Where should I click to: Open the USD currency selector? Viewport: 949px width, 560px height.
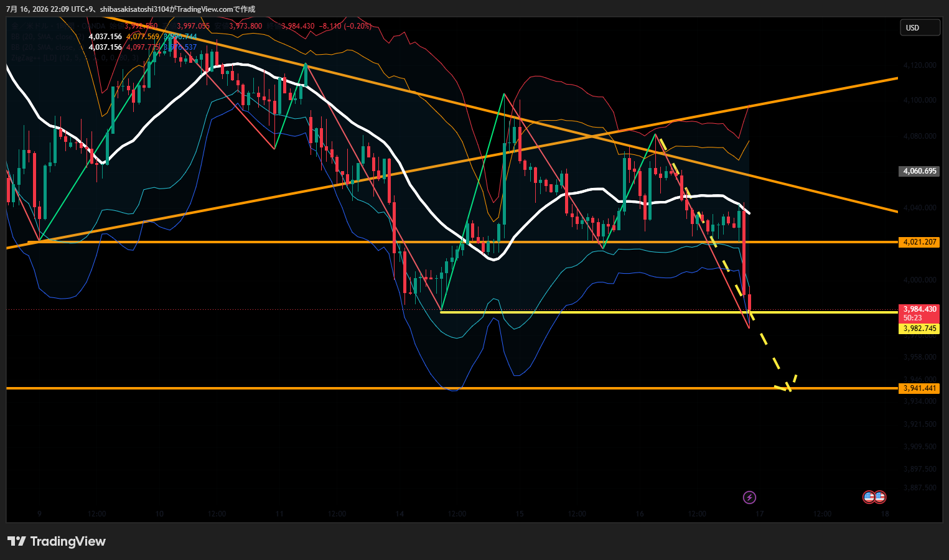pos(920,27)
